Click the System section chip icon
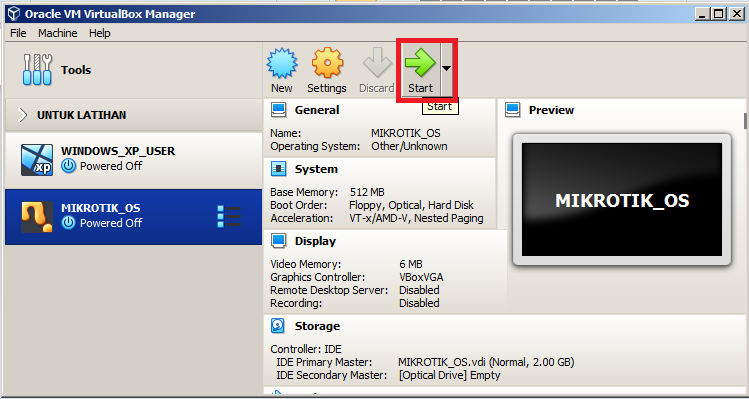 pyautogui.click(x=278, y=169)
